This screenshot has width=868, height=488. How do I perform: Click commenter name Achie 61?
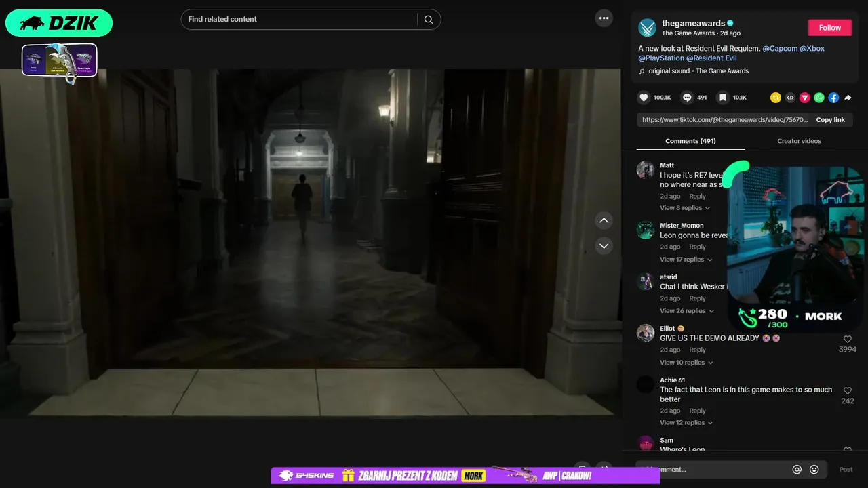click(x=673, y=380)
